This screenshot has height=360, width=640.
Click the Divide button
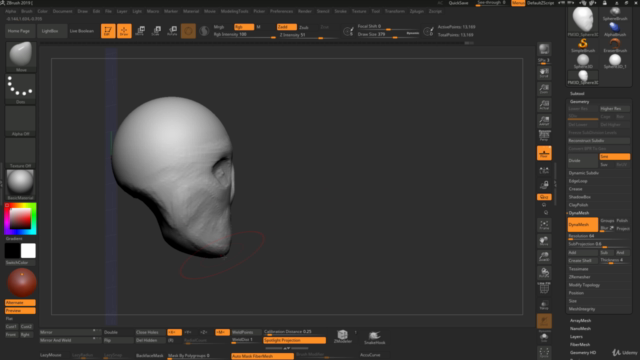(583, 160)
